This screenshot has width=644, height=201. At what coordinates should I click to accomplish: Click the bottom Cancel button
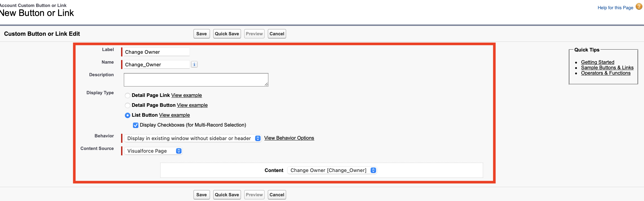pos(277,195)
